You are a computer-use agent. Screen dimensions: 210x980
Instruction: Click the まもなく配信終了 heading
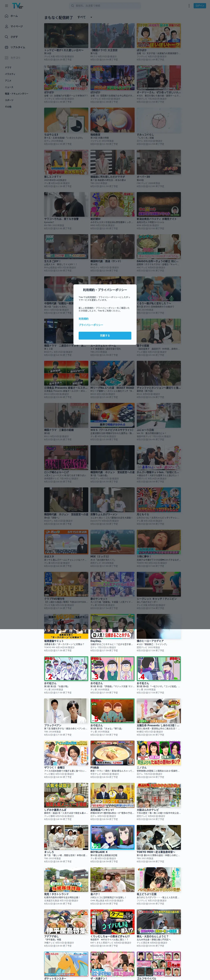tap(58, 17)
